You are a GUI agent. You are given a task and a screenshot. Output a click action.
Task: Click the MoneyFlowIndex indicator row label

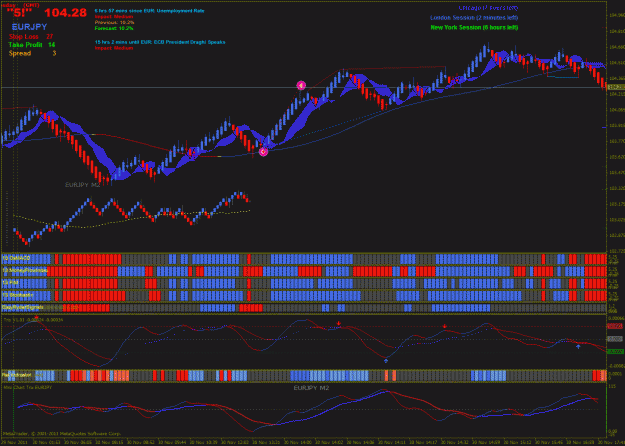click(x=25, y=271)
